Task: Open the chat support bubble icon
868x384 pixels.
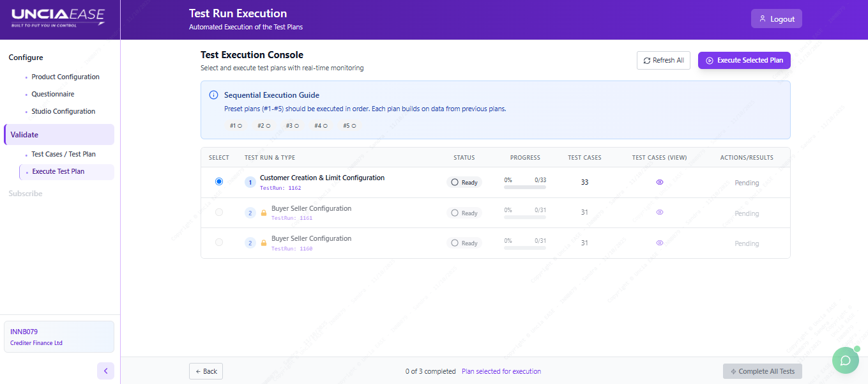Action: 845,360
